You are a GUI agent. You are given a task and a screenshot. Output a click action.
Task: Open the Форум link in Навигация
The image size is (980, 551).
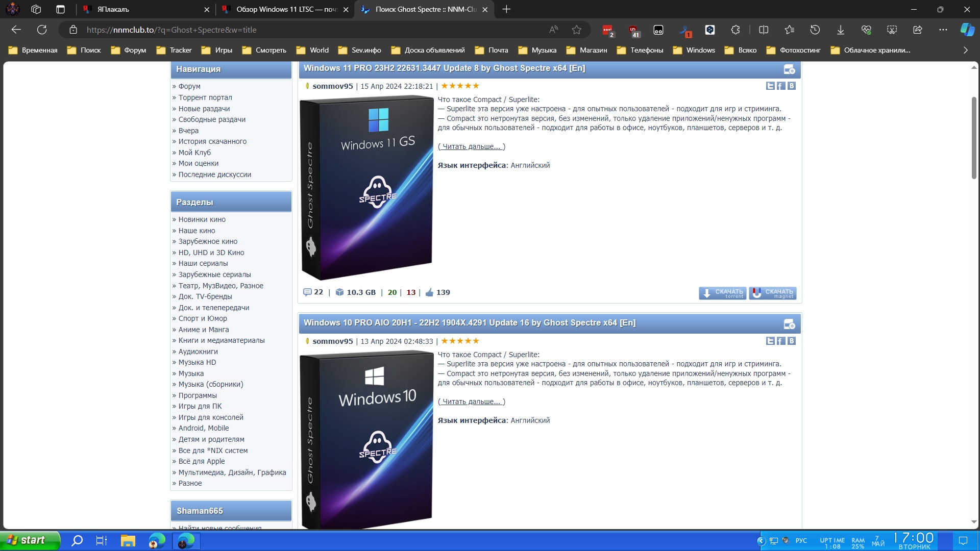(189, 86)
